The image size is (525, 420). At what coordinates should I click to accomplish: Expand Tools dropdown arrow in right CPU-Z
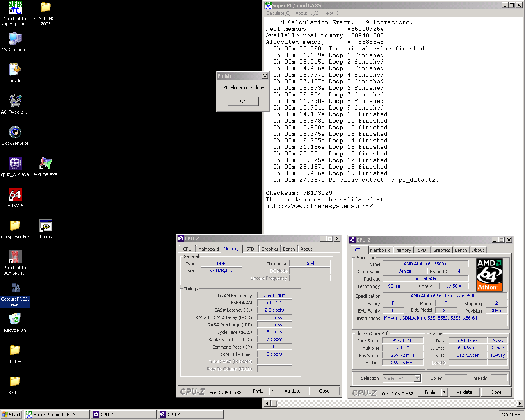click(445, 392)
